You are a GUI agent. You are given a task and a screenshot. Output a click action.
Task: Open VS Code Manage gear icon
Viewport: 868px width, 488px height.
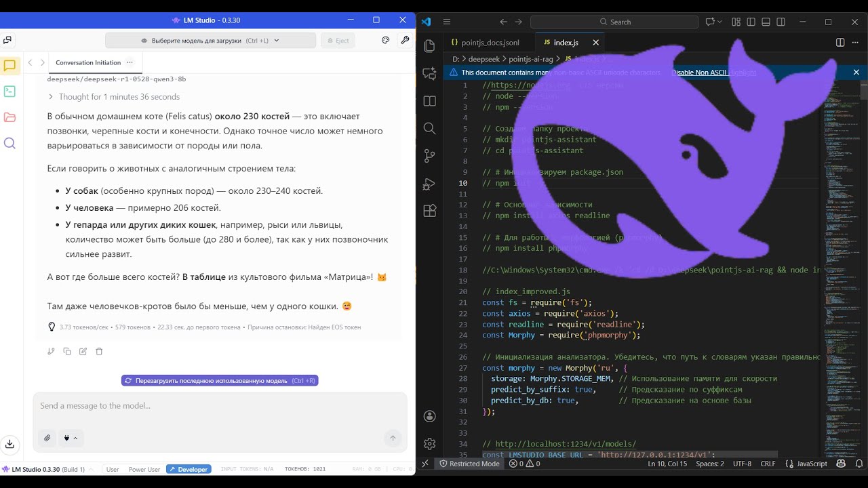tap(429, 443)
